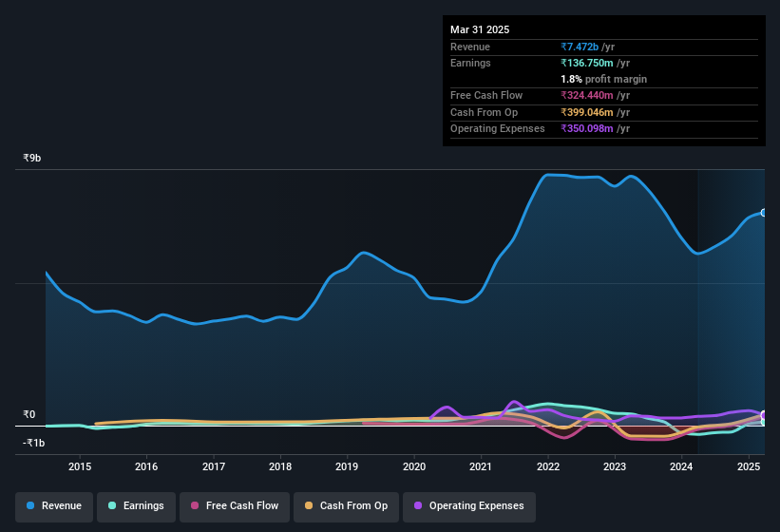780x532 pixels.
Task: Click the 2018 x-axis label
Action: click(x=280, y=466)
